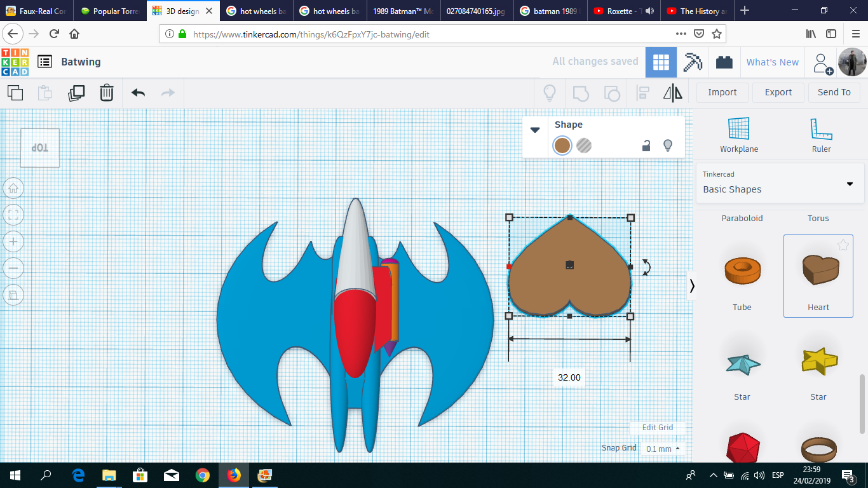Click the Export button
Viewport: 868px width, 488px height.
pyautogui.click(x=778, y=92)
